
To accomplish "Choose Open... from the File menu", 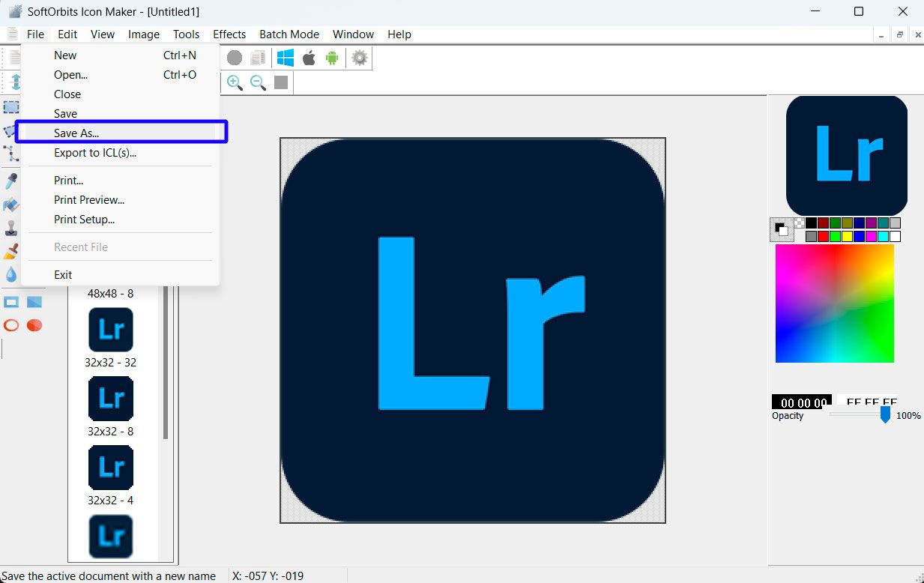I will (120, 74).
